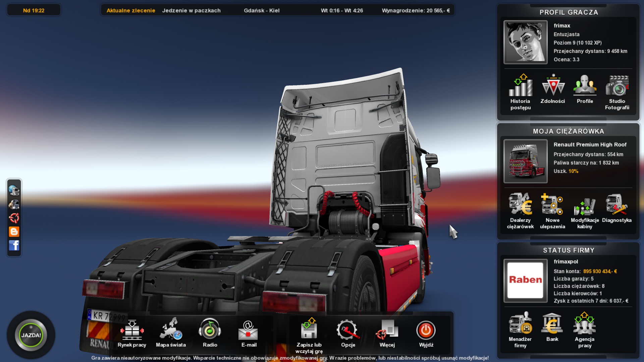Open the Zdolności skills icon

(552, 86)
